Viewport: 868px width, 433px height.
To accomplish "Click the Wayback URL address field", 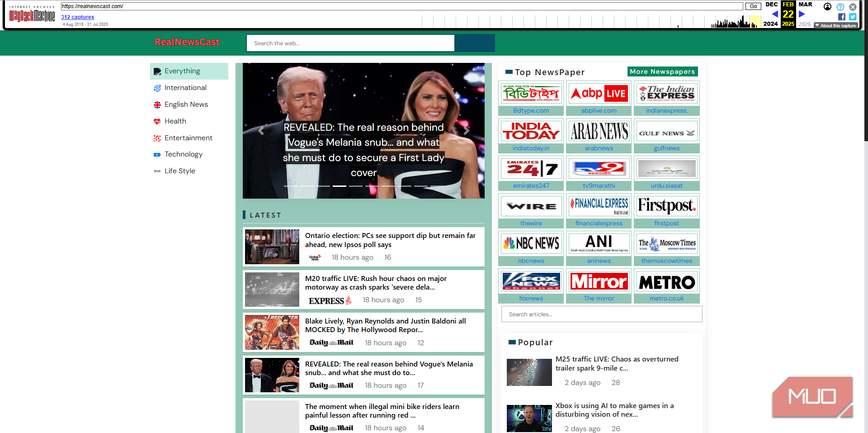I will click(402, 6).
